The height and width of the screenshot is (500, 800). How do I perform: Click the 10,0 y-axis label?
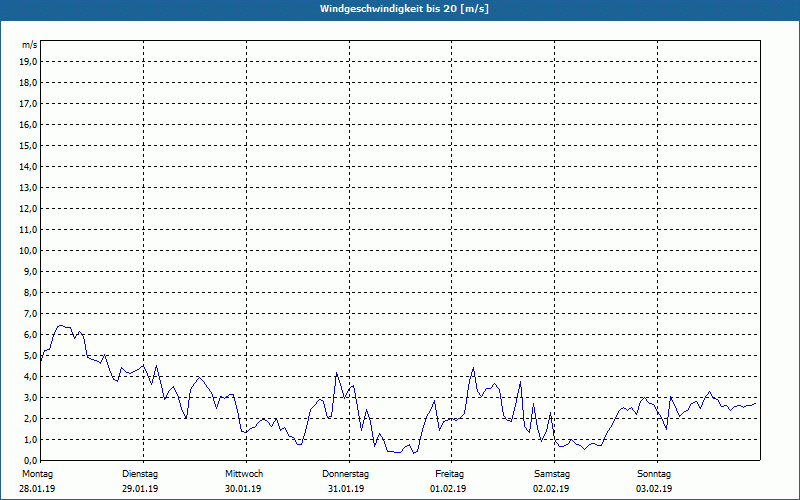point(29,251)
